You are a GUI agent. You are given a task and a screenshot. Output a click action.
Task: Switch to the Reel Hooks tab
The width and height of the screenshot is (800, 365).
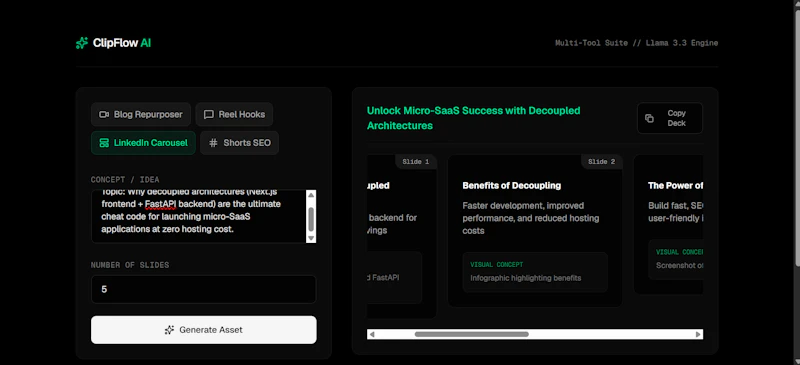coord(234,114)
